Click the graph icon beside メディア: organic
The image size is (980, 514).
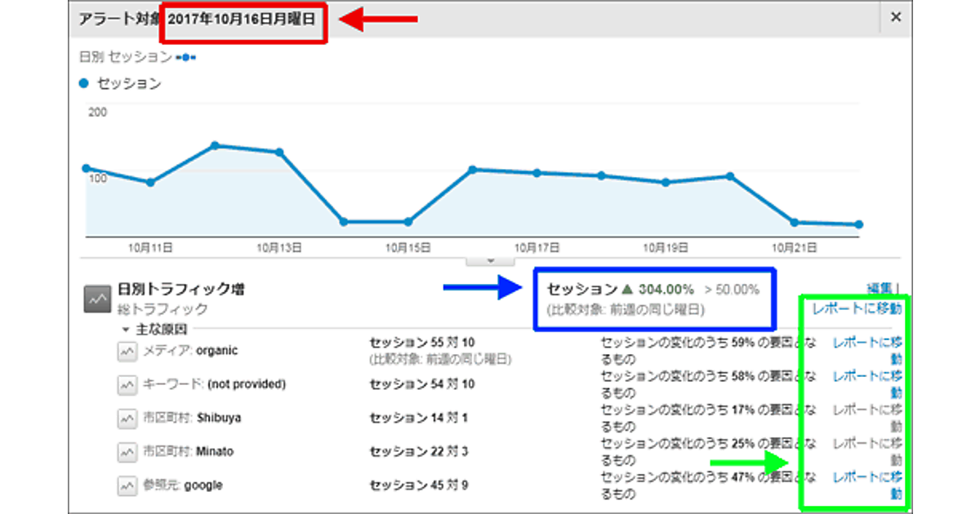(127, 351)
